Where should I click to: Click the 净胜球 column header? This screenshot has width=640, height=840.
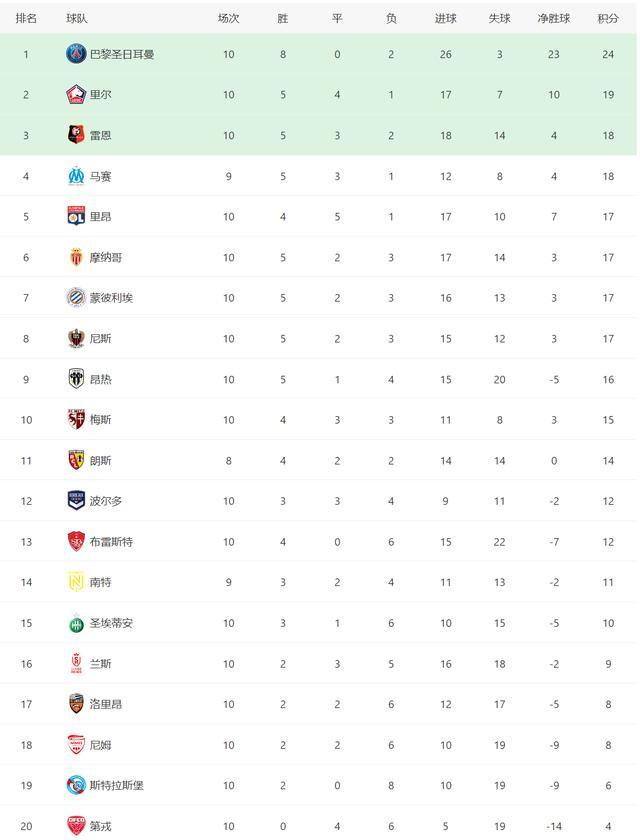pos(554,18)
